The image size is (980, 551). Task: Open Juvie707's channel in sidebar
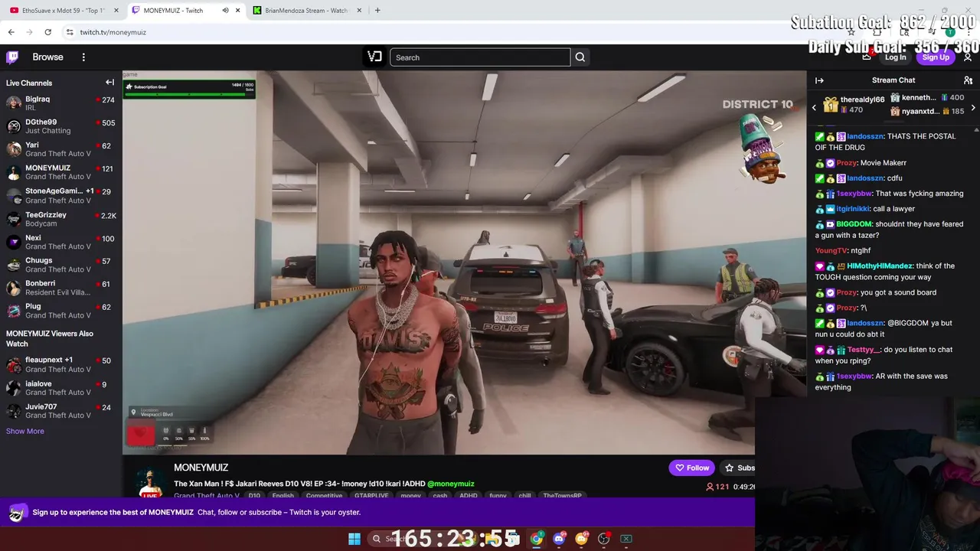(x=60, y=411)
